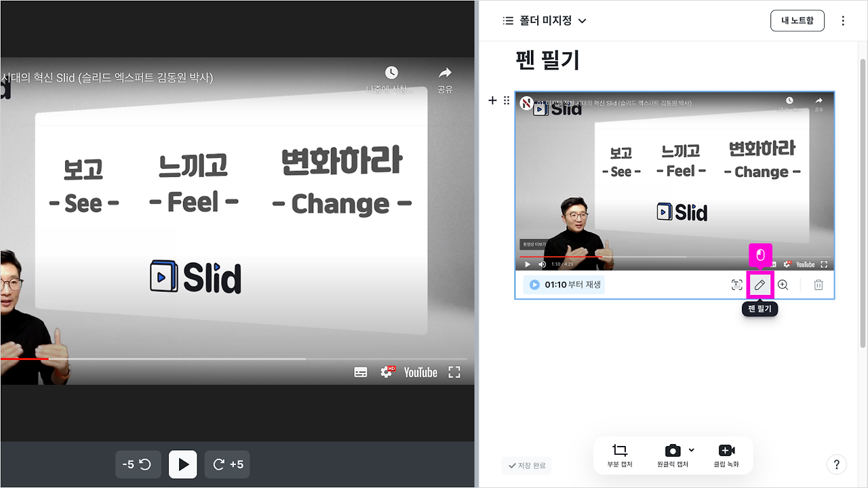Toggle fullscreen on the left video player

pos(454,372)
